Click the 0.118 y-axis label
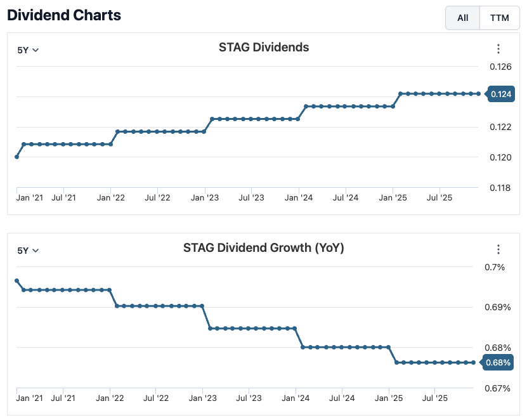 [500, 188]
